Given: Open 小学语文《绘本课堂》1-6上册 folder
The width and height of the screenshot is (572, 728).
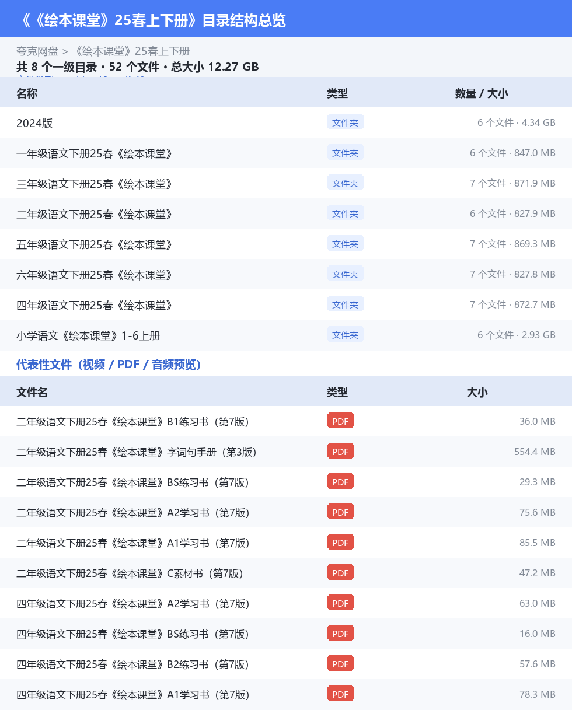Looking at the screenshot, I should [x=88, y=335].
